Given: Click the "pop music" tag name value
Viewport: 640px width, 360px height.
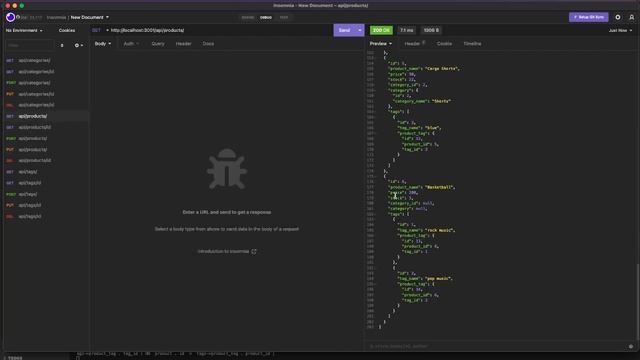Looking at the screenshot, I should [x=438, y=278].
